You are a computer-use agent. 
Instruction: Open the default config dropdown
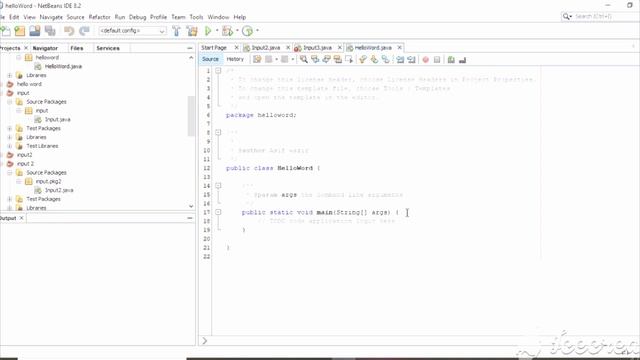click(x=162, y=31)
